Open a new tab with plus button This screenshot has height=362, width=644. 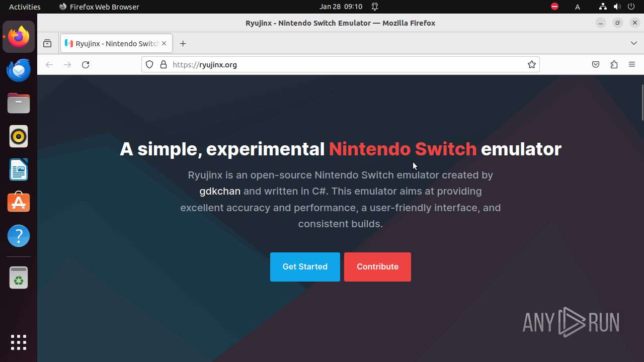183,44
